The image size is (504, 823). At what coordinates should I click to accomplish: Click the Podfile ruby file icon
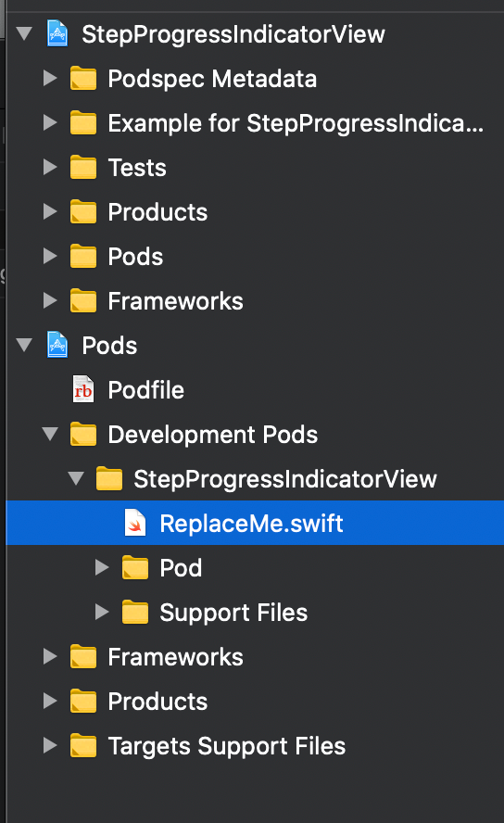[82, 389]
